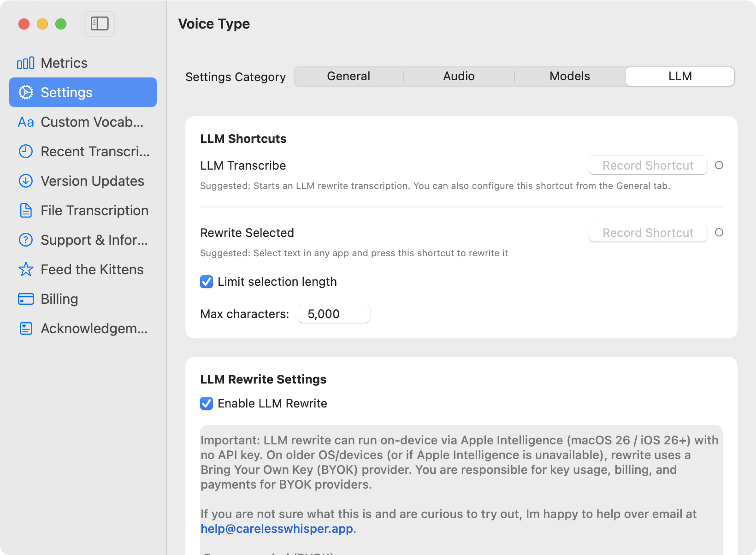Click the green zoom window button

coord(61,24)
